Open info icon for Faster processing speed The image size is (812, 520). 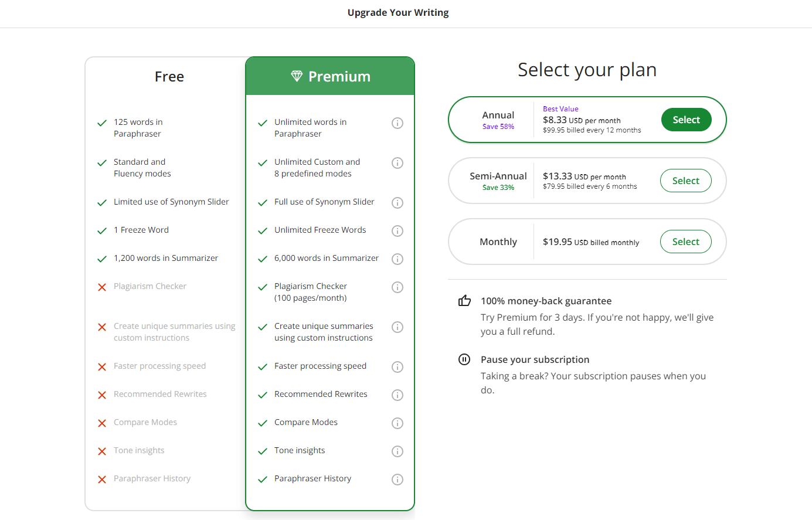click(x=397, y=367)
